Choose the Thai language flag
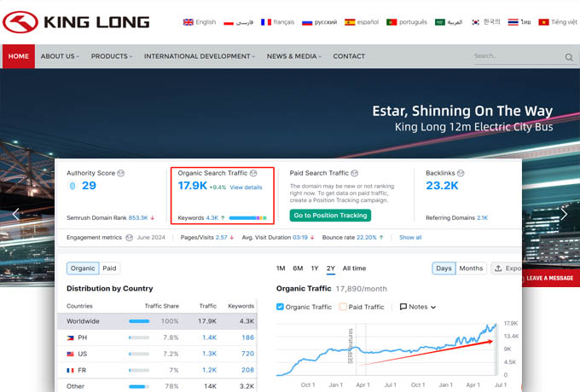 tap(513, 22)
